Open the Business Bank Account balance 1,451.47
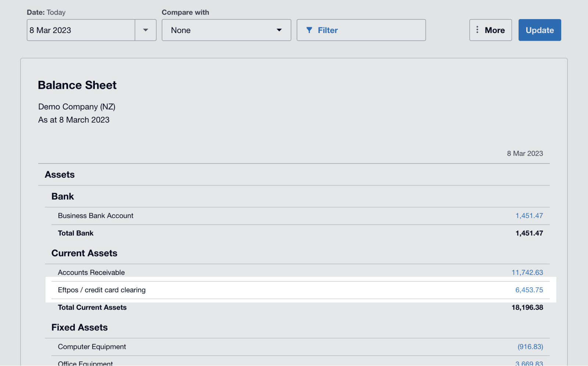Screen dimensions: 588x366 point(529,215)
